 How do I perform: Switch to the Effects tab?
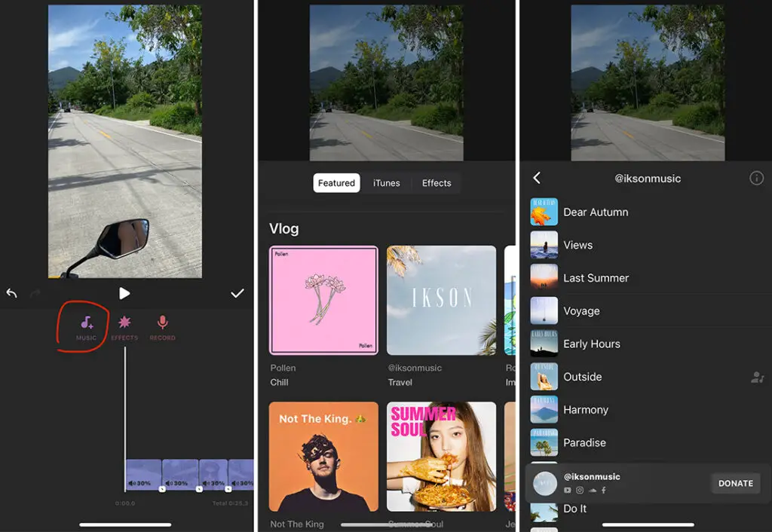point(437,183)
